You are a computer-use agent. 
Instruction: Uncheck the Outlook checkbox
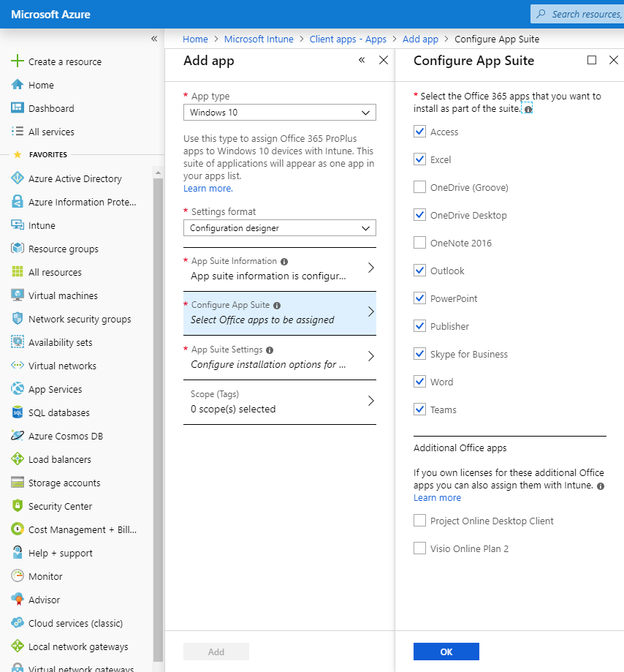pos(419,271)
